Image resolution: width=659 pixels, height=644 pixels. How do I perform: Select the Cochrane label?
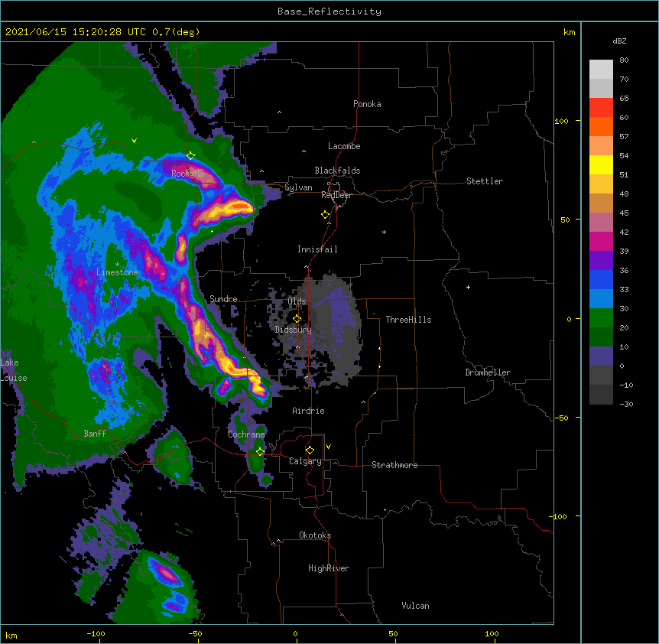(246, 434)
